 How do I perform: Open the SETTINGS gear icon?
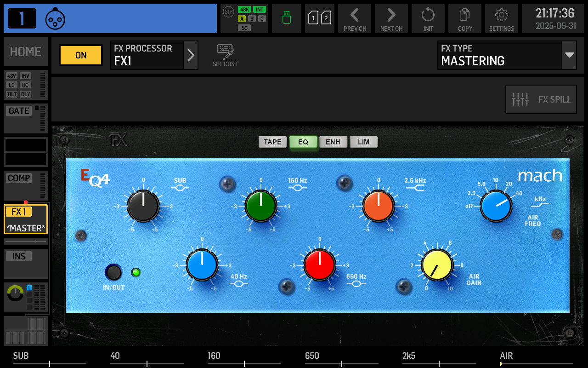click(x=501, y=18)
